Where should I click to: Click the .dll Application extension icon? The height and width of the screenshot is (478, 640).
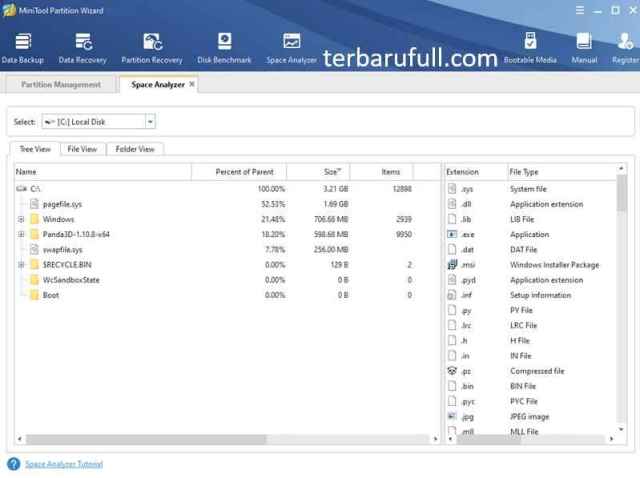point(452,204)
